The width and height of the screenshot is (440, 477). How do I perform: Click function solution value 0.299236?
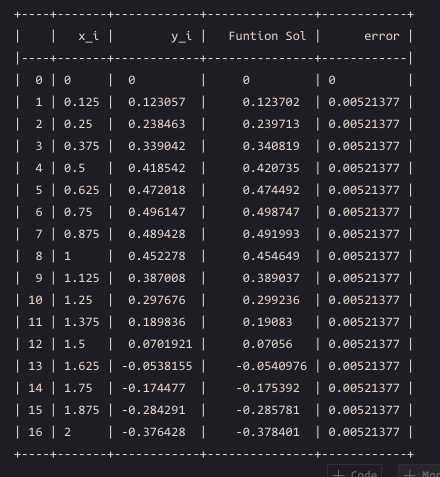click(x=271, y=300)
